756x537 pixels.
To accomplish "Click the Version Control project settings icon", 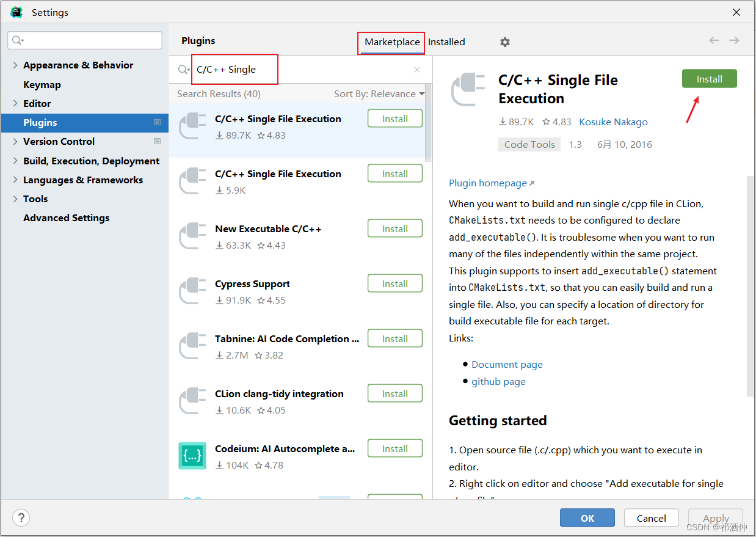I will point(157,141).
